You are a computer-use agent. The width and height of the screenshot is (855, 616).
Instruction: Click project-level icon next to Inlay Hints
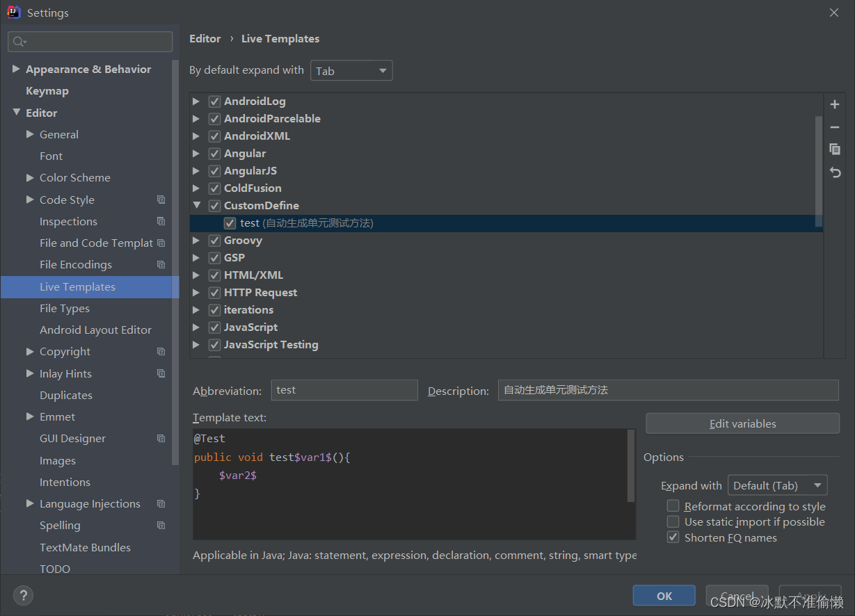coord(161,373)
